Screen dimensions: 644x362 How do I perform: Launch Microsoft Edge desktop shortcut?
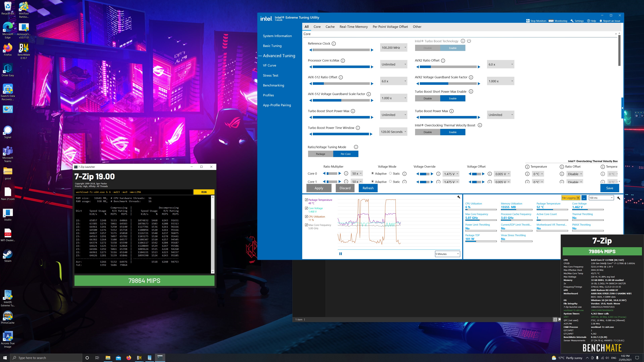[8, 31]
